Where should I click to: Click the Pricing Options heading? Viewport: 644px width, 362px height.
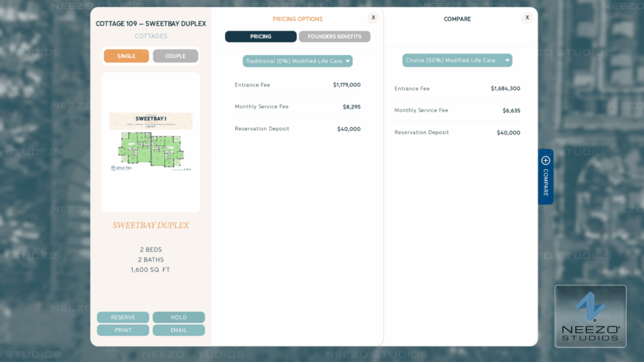point(297,19)
